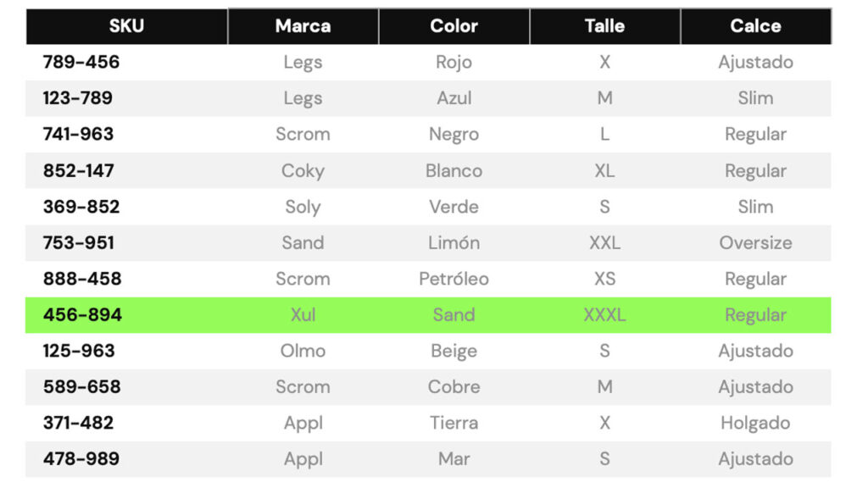
Task: Click the Calce column header
Action: pyautogui.click(x=755, y=26)
